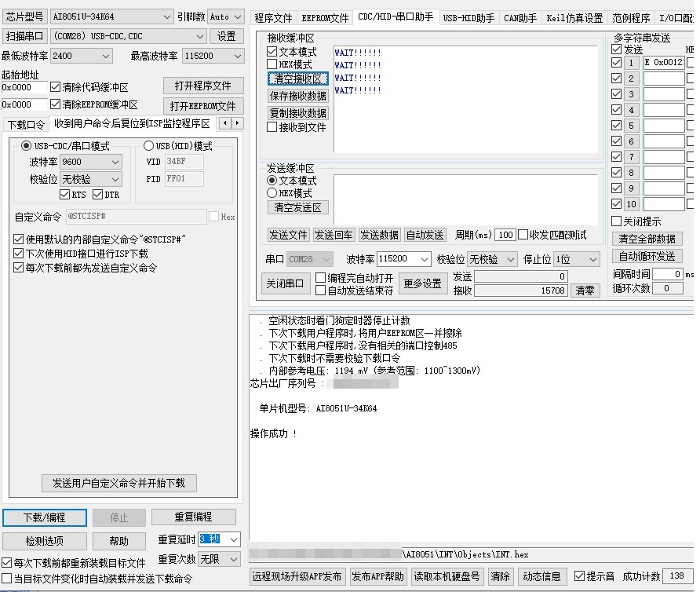This screenshot has height=592, width=700.
Task: Expand the 最高波特率 115200 dropdown
Action: point(213,56)
